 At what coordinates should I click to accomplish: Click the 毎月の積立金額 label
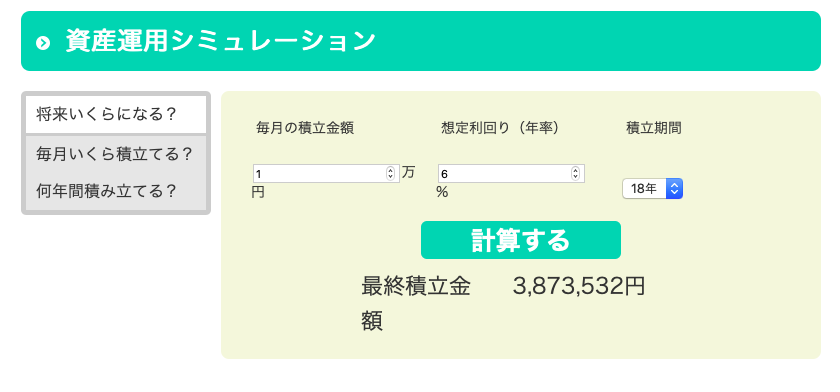pyautogui.click(x=305, y=129)
